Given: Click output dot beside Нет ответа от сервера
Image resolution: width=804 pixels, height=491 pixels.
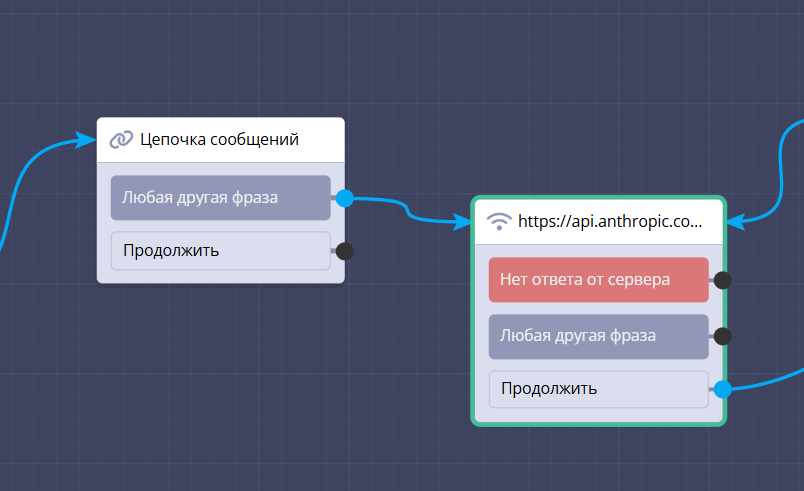Looking at the screenshot, I should 723,280.
